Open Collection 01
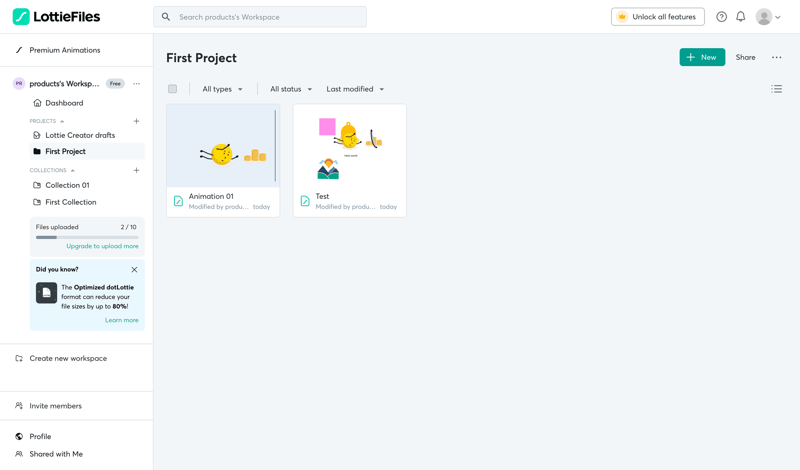Viewport: 800px width, 470px height. pos(67,185)
